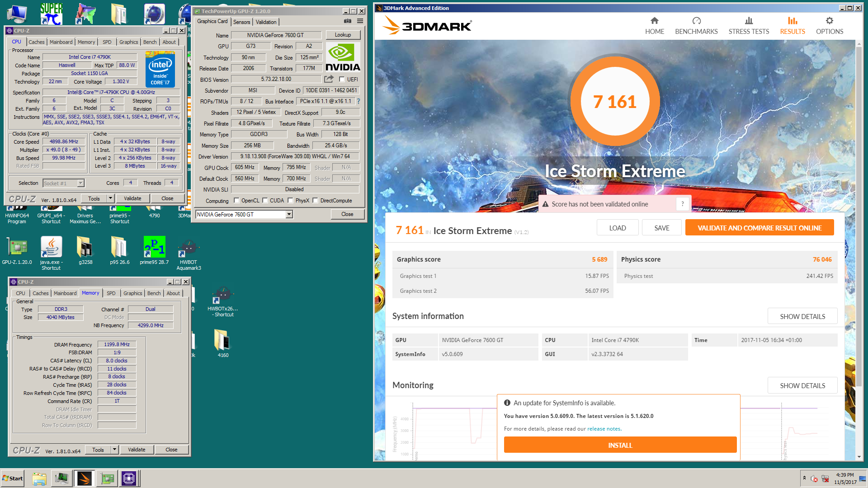Toggle the PhysX checkbox
The width and height of the screenshot is (868, 488).
tap(290, 201)
